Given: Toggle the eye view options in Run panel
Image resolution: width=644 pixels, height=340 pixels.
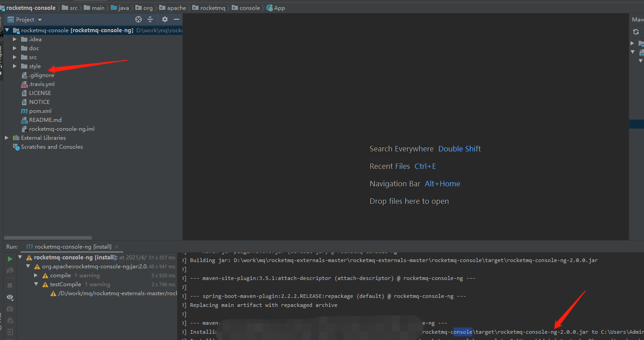Looking at the screenshot, I should tap(10, 297).
